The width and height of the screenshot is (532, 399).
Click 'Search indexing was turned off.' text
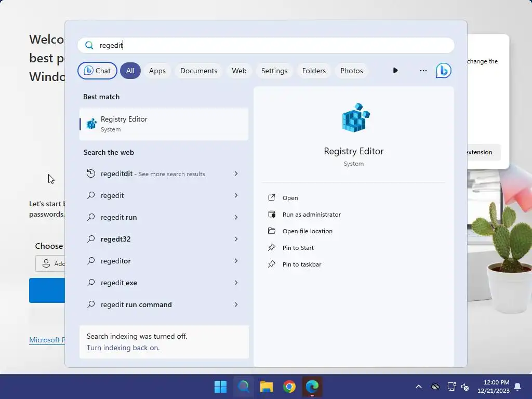tap(137, 336)
